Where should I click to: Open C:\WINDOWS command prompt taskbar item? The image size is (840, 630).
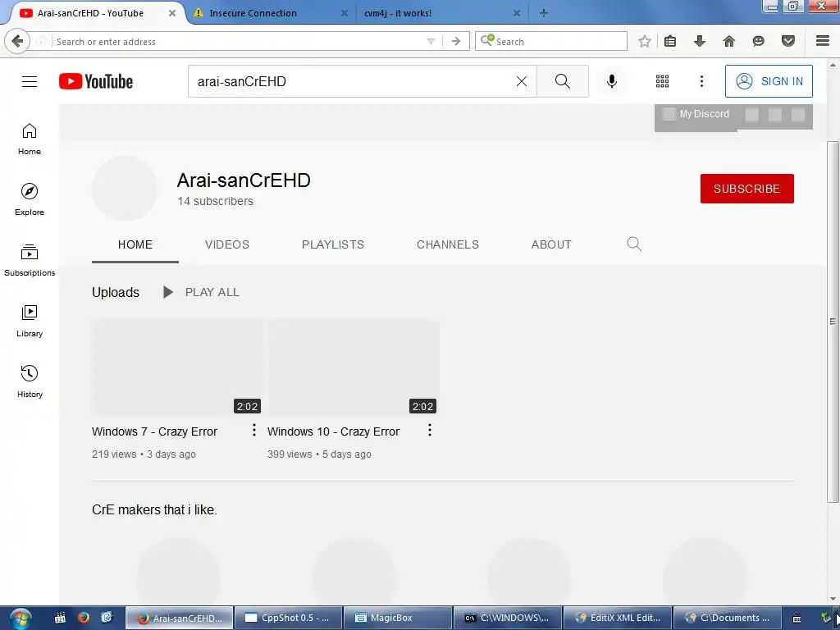(507, 619)
